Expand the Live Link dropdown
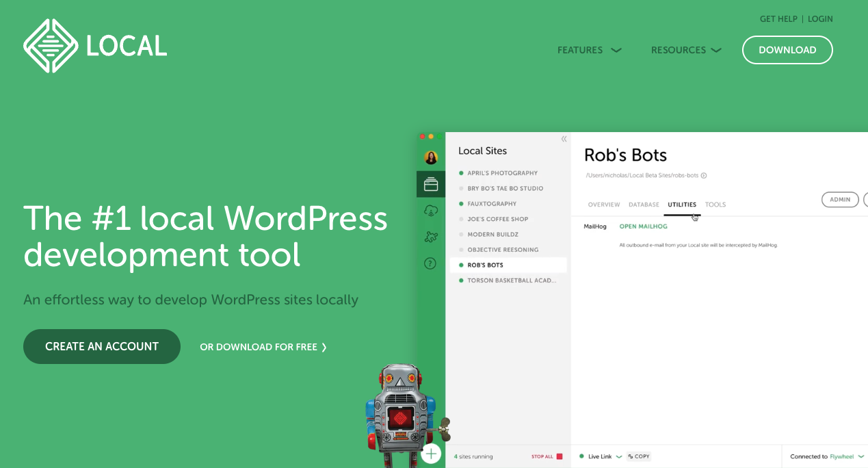The height and width of the screenshot is (468, 868). [619, 456]
